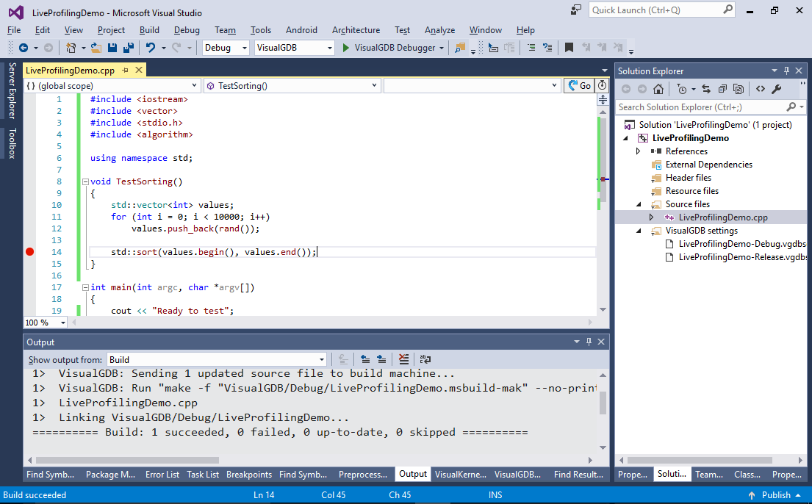
Task: Select LiveProfilingDemo-Debug.vgdbsettings file
Action: [742, 244]
